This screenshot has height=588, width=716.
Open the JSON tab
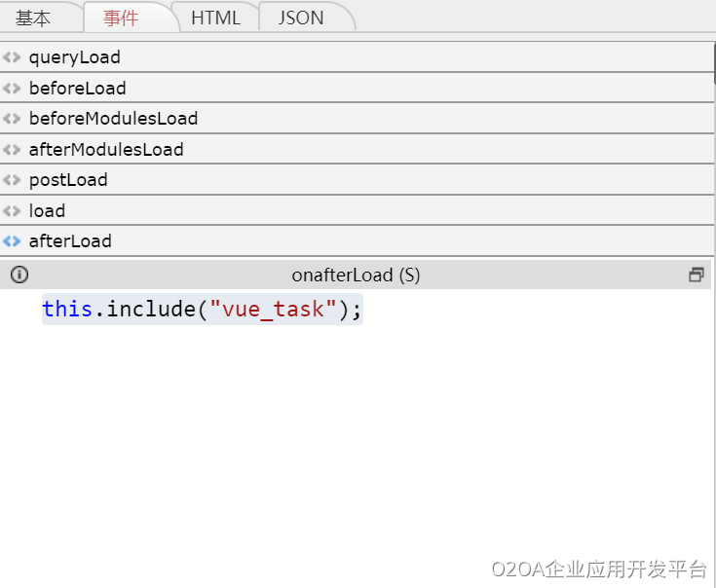coord(302,18)
